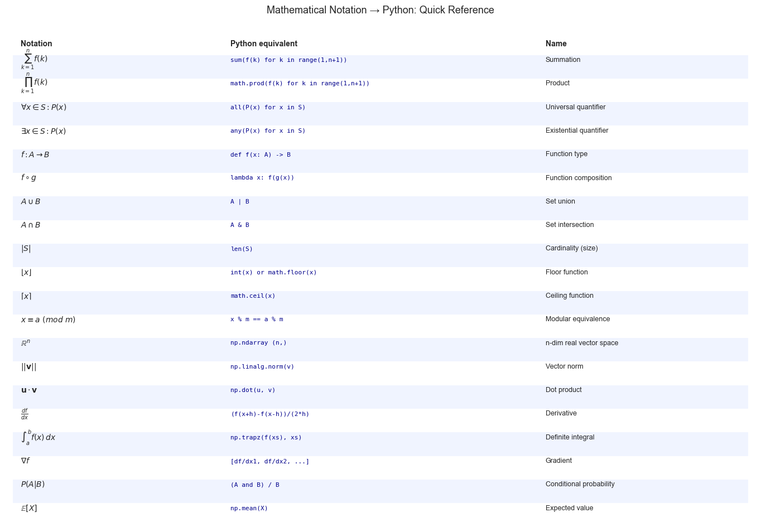
Task: Click the 'Name' column header
Action: [556, 43]
